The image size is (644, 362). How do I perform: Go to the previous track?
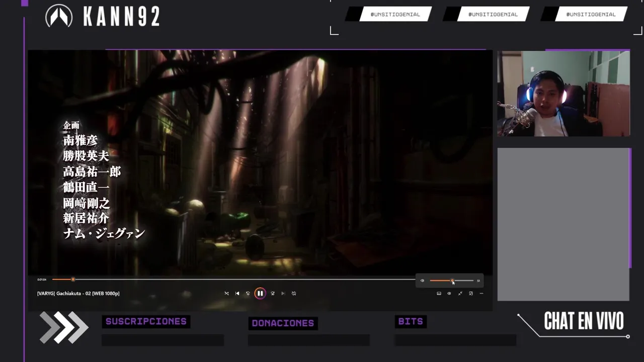click(237, 294)
